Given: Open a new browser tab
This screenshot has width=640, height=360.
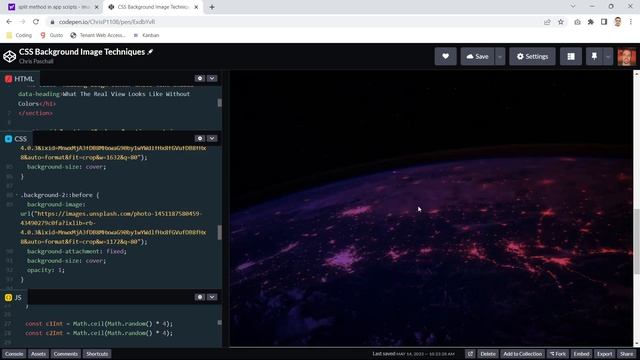Looking at the screenshot, I should point(212,7).
